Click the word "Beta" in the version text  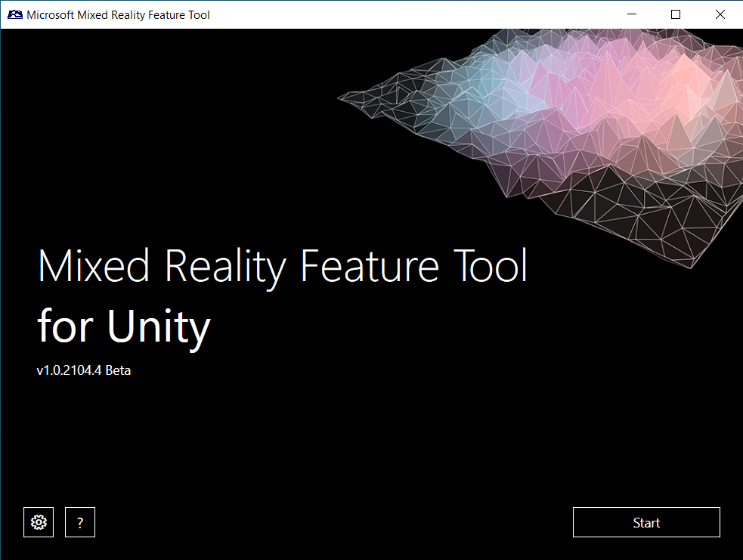click(118, 370)
